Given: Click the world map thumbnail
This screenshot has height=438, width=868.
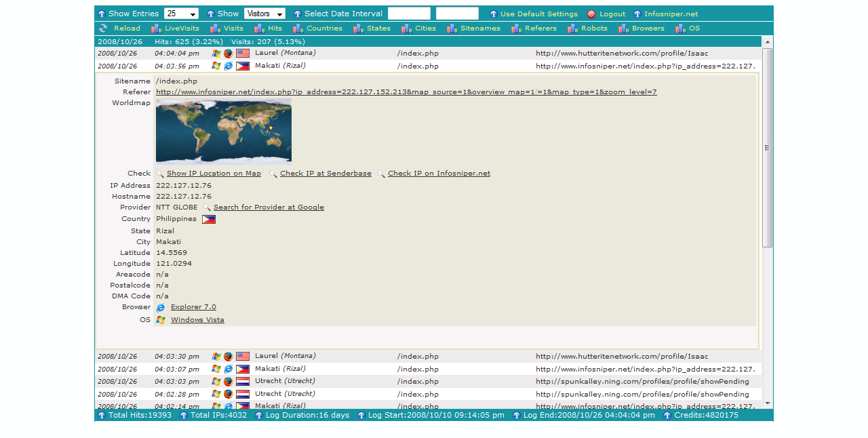Looking at the screenshot, I should 224,131.
